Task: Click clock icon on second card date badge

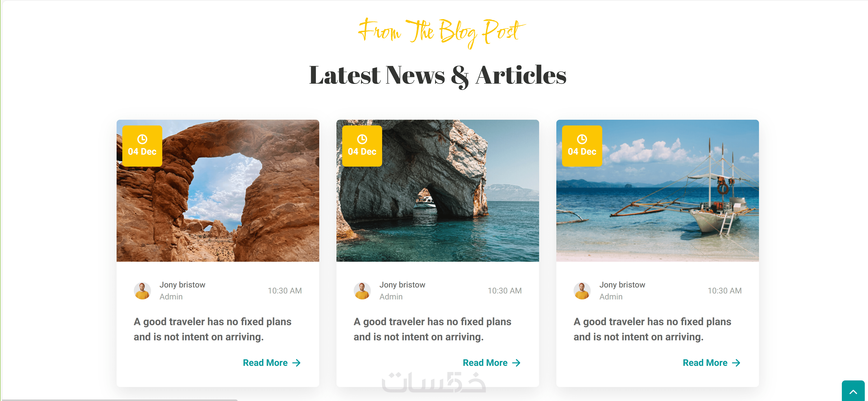Action: (x=362, y=139)
